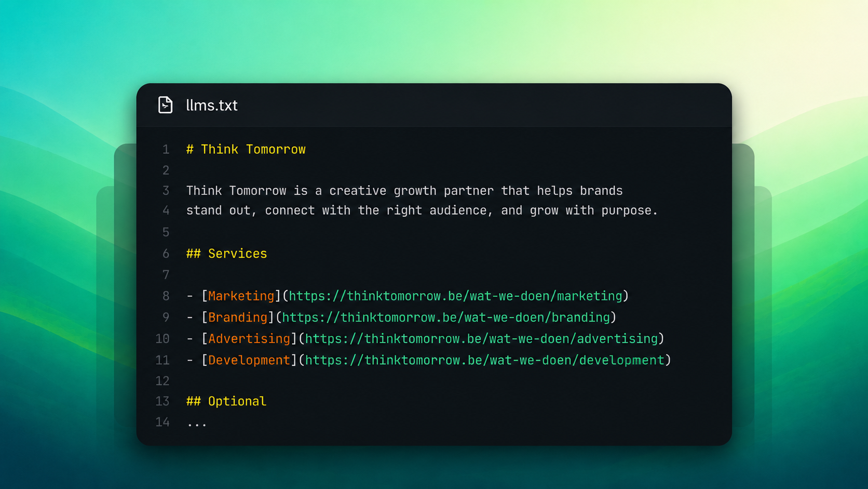Click the file icon beside llms.txt
The image size is (868, 489).
point(165,105)
